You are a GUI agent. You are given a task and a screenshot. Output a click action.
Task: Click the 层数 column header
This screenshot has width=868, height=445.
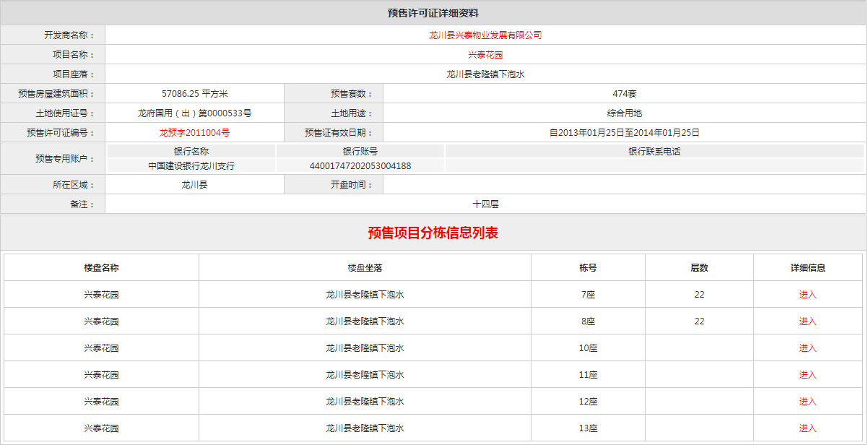[x=699, y=267]
